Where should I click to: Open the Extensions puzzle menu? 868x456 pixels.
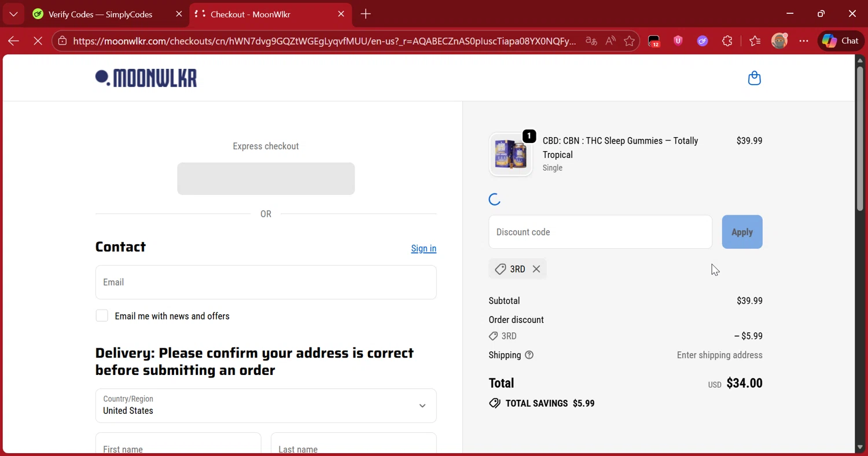pyautogui.click(x=727, y=41)
